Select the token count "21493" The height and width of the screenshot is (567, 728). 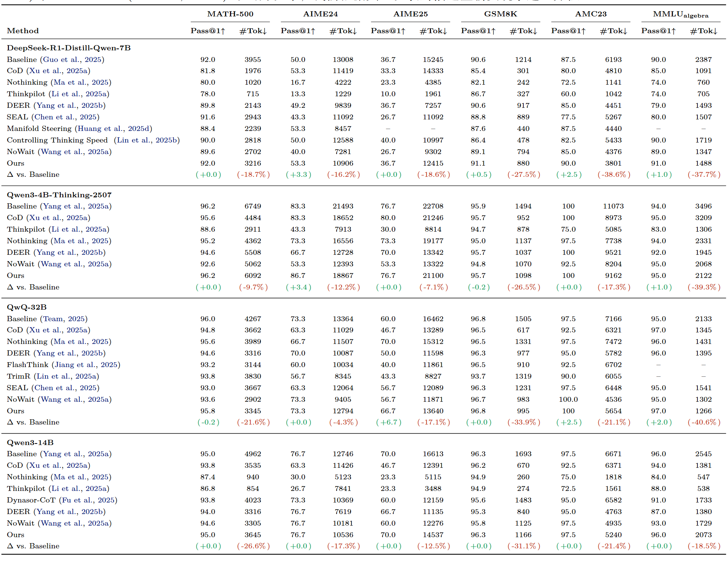coord(343,206)
